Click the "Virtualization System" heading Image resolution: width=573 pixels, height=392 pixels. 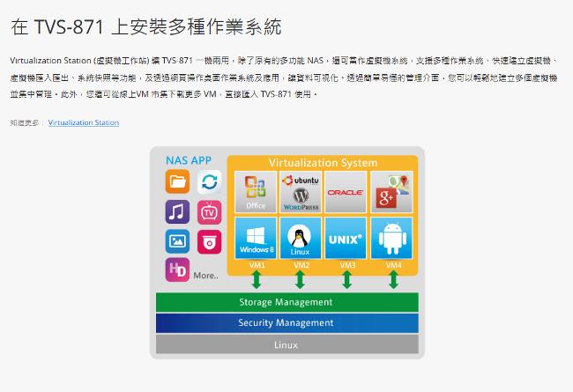[323, 163]
